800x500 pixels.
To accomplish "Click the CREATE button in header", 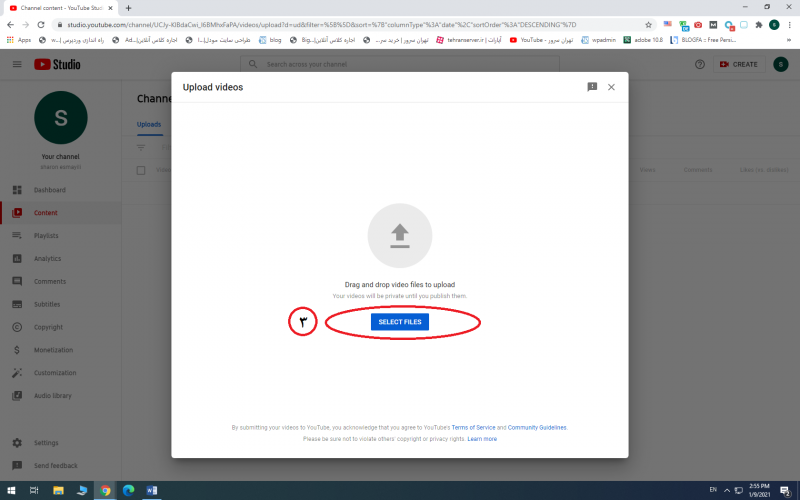I will (x=738, y=64).
